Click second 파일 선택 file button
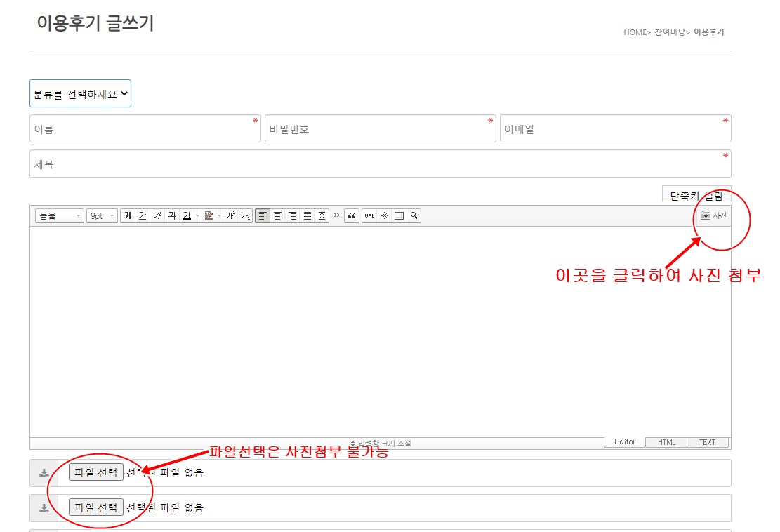The width and height of the screenshot is (780, 532). click(96, 507)
